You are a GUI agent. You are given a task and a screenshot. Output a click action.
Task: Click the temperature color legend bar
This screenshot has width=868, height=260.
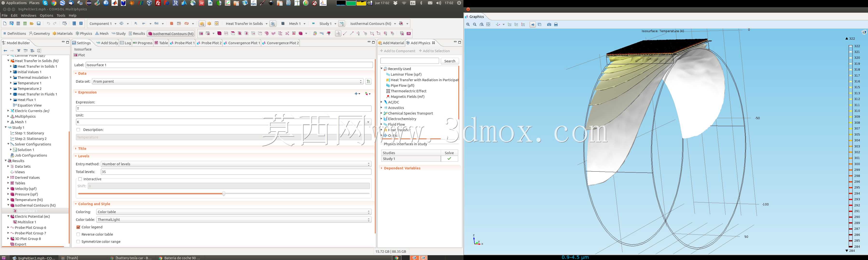[x=850, y=146]
